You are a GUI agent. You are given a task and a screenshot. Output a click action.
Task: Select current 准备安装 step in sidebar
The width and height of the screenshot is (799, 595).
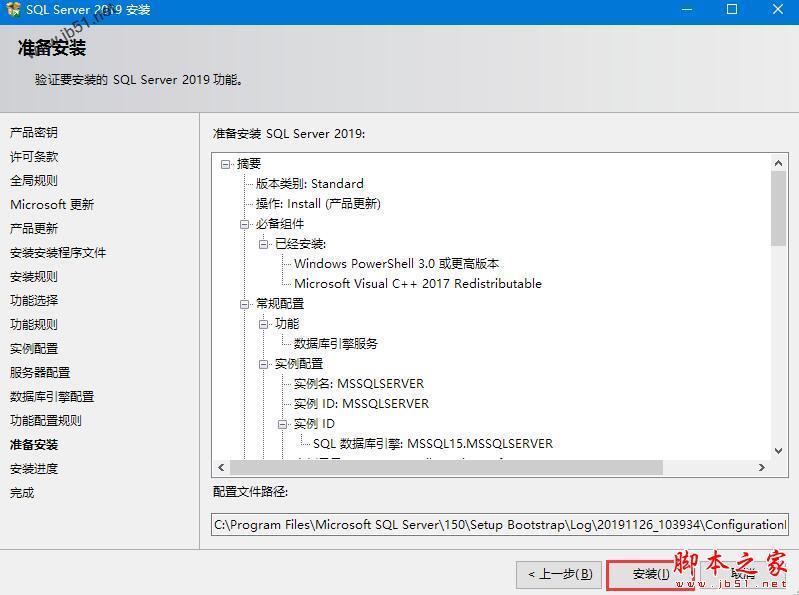click(34, 445)
